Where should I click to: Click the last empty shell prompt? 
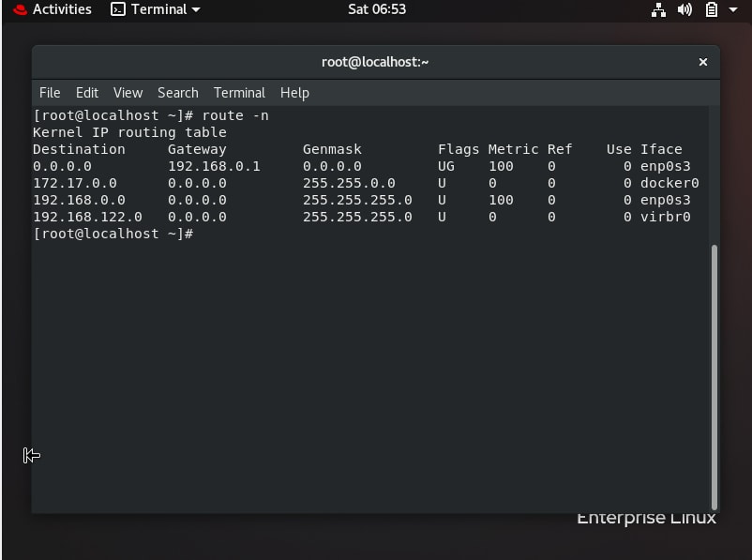pyautogui.click(x=113, y=234)
